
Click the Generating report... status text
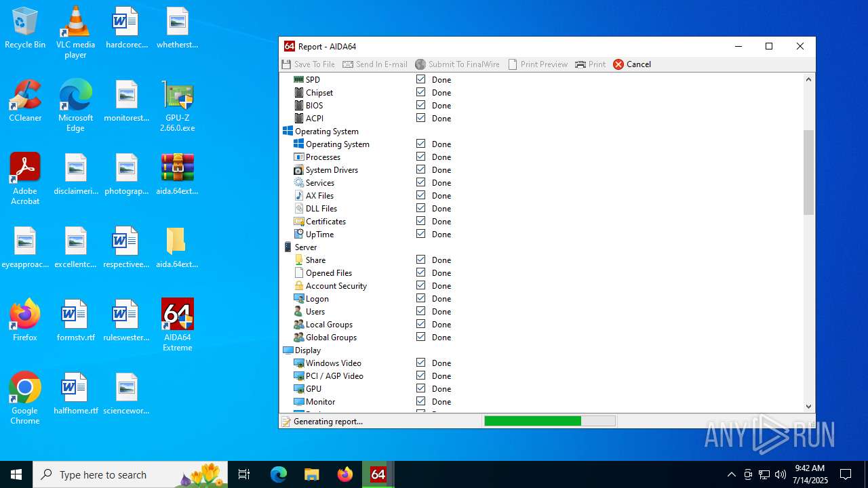coord(328,422)
